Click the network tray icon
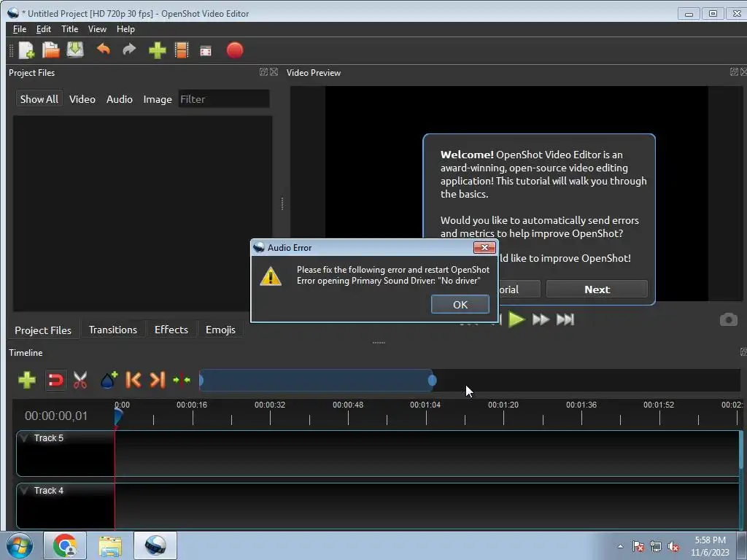This screenshot has width=747, height=560. pos(656,547)
